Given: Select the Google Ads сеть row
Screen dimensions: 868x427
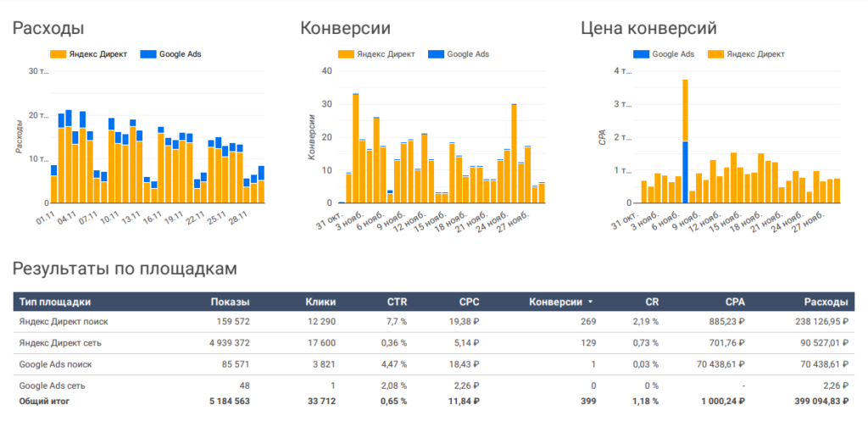Looking at the screenshot, I should tap(53, 385).
